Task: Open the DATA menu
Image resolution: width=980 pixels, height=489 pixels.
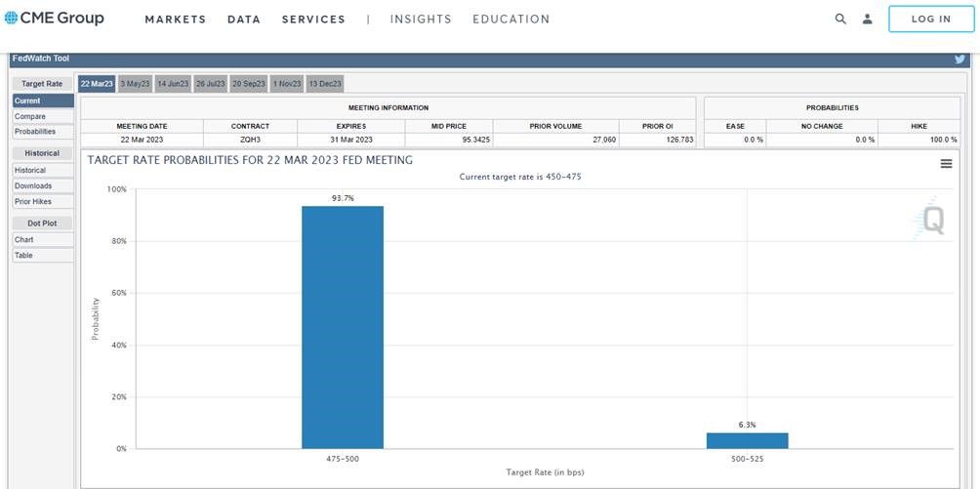Action: (x=244, y=20)
